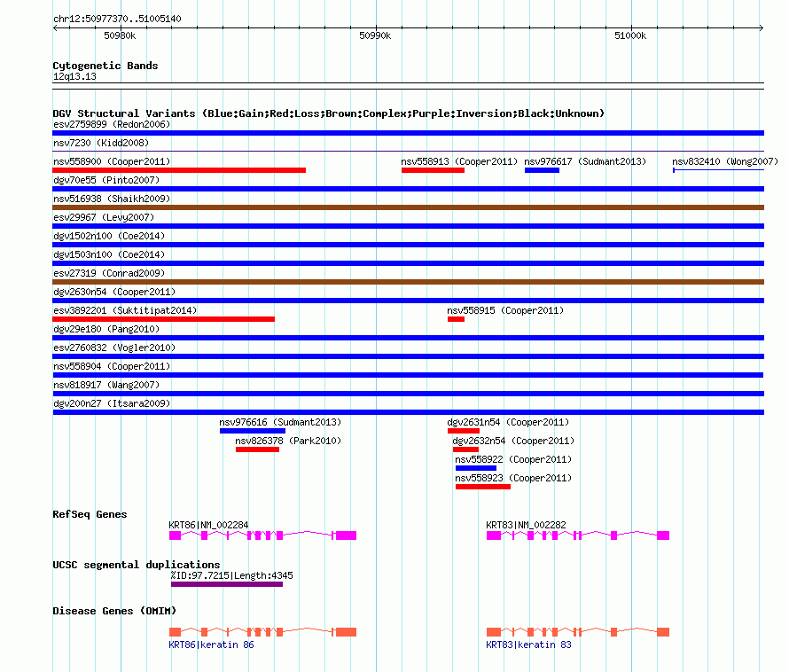Click the chr12:50977370..51005140 region label

click(x=117, y=19)
